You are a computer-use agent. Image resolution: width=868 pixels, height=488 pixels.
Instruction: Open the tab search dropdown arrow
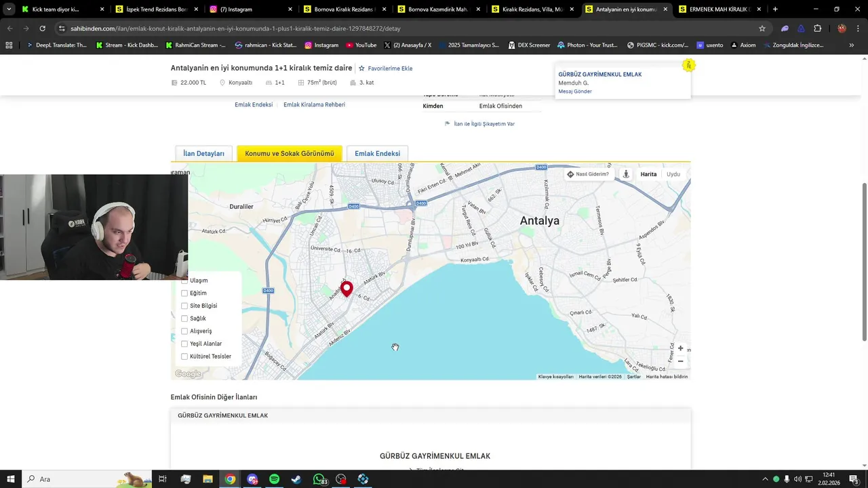(9, 9)
